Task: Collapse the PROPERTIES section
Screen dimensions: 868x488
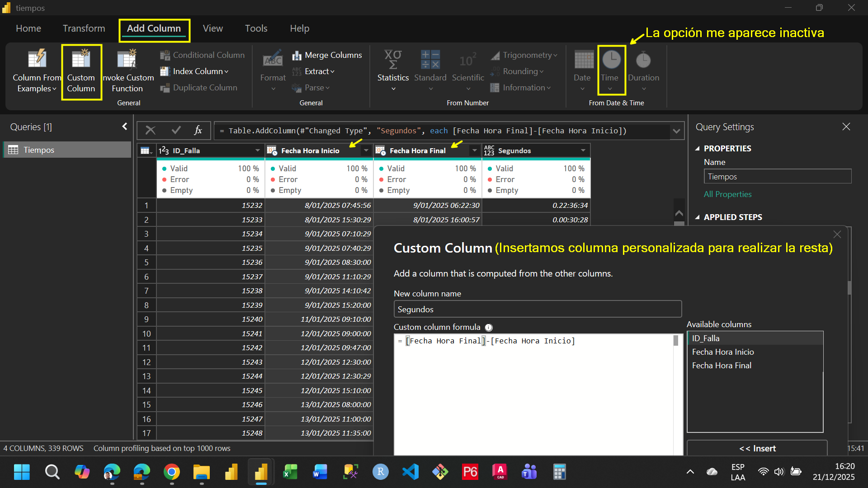Action: coord(698,149)
